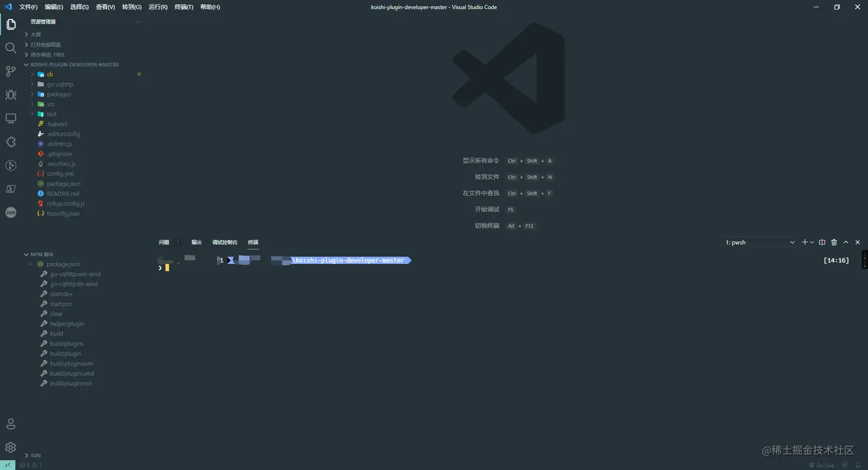The width and height of the screenshot is (868, 470).
Task: Collapse the KOISHI-PLUGIN-DEVELOPER-MASTER folder section
Action: tap(74, 65)
